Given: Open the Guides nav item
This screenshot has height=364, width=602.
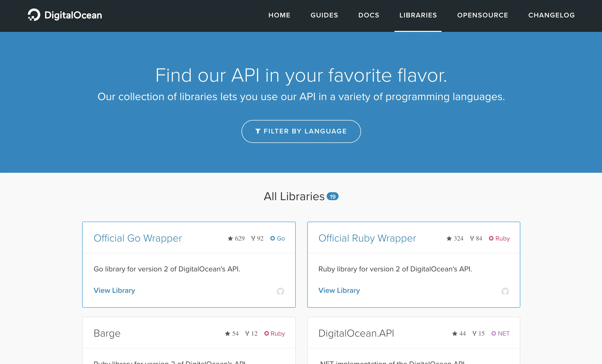Looking at the screenshot, I should pos(324,15).
